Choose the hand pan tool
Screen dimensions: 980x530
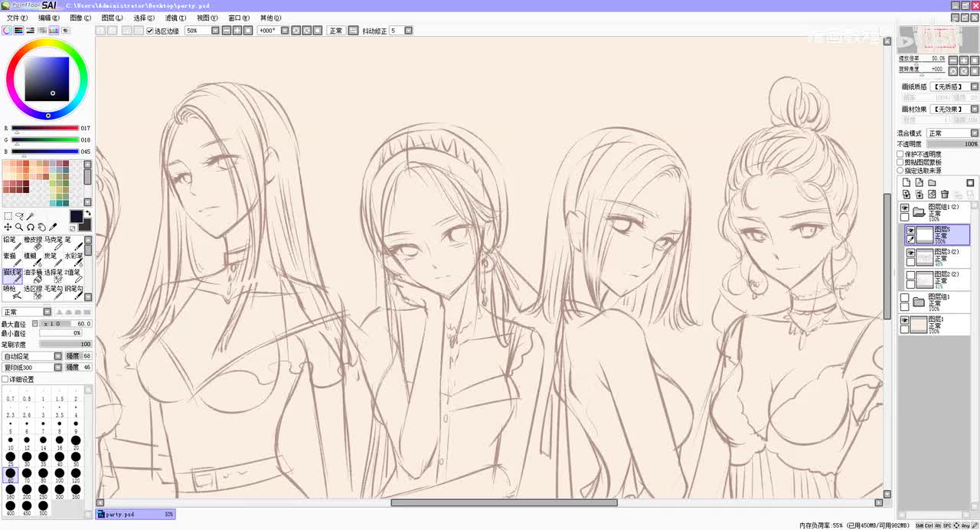(41, 227)
